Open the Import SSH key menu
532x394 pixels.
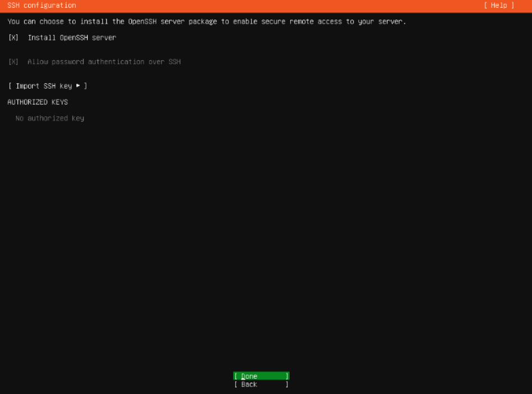[48, 86]
